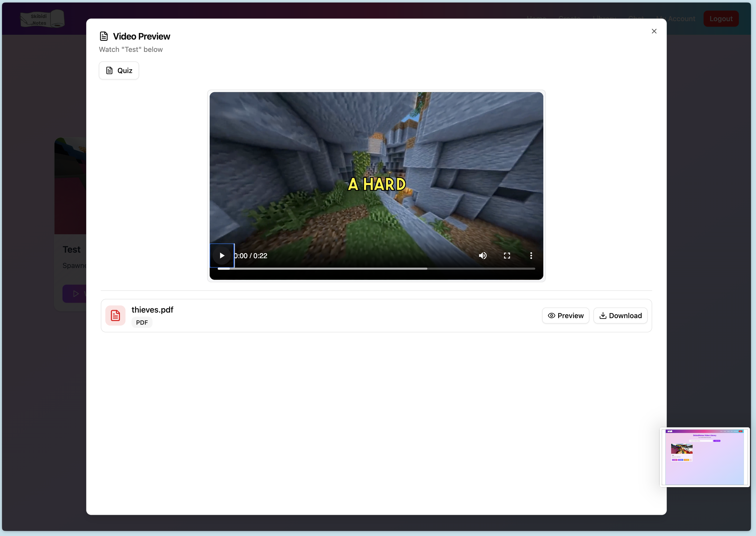Mute the video audio
756x536 pixels.
483,255
